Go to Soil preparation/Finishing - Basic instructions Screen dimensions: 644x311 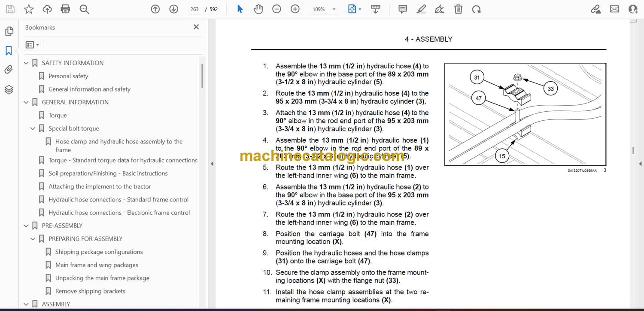(x=108, y=174)
